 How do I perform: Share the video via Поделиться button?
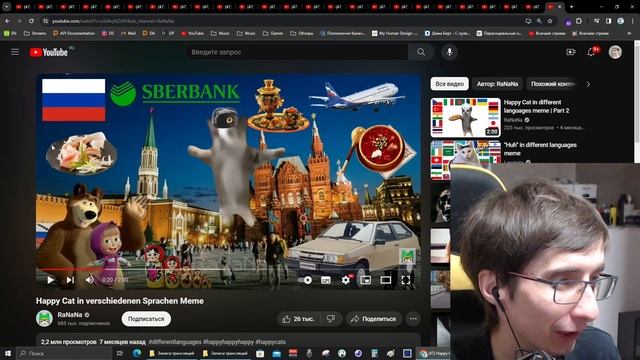click(x=374, y=319)
